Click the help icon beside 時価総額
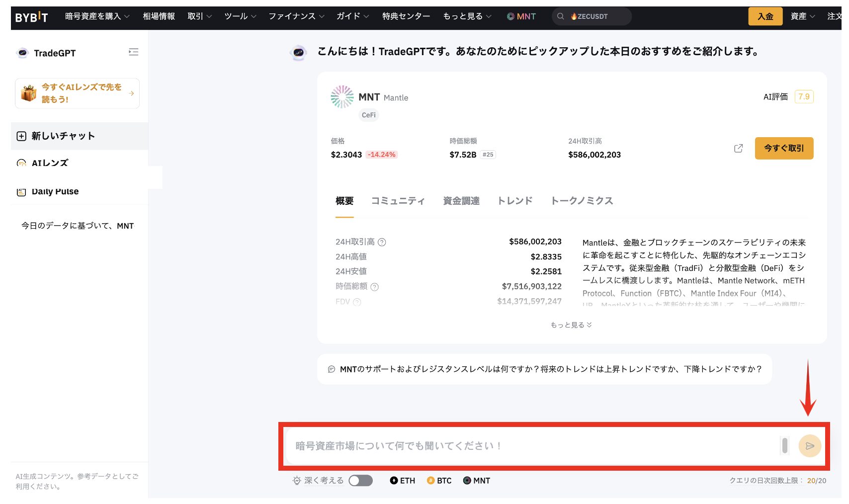Image resolution: width=849 pixels, height=504 pixels. [375, 287]
